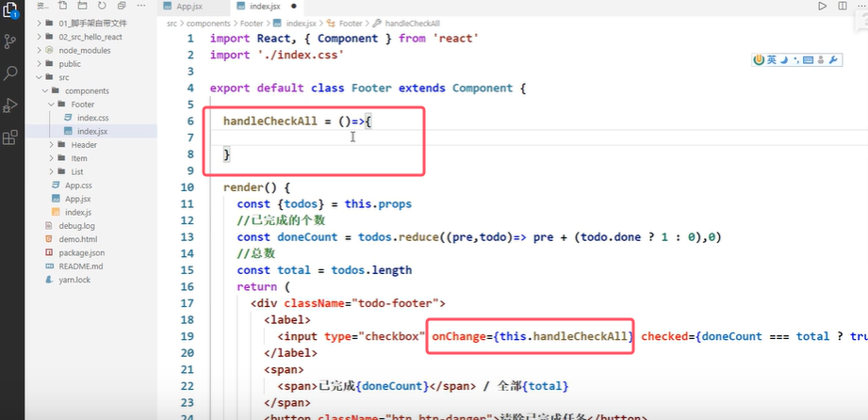Click handleCheckAll definition on line 6
This screenshot has height=420, width=868.
(270, 121)
